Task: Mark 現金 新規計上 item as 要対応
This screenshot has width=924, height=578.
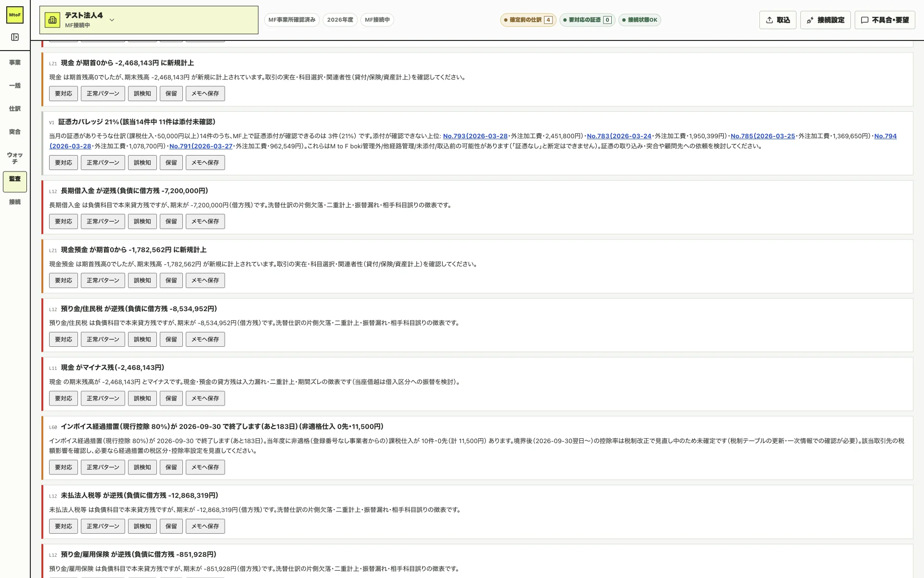Action: pyautogui.click(x=64, y=93)
